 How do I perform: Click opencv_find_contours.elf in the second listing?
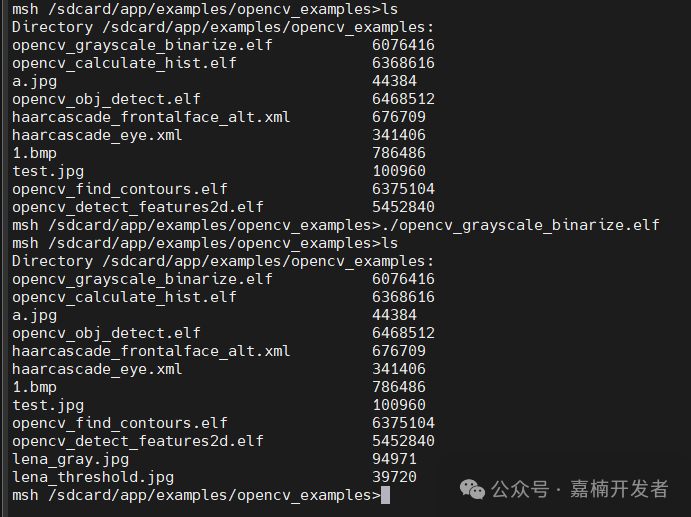pyautogui.click(x=120, y=423)
